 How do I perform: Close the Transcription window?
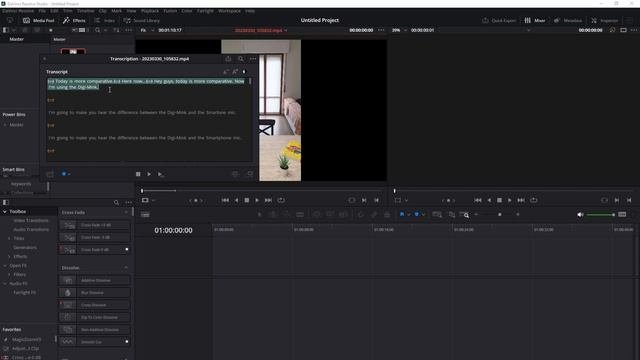pyautogui.click(x=45, y=59)
